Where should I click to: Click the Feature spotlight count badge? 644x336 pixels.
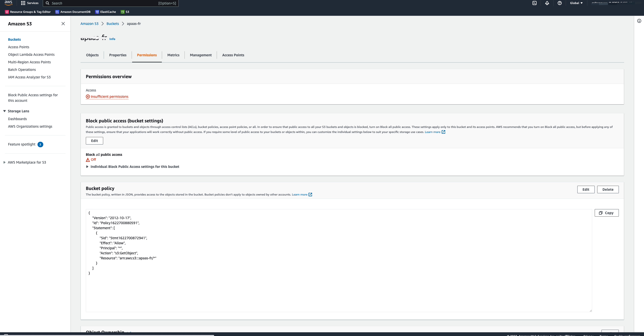tap(40, 145)
